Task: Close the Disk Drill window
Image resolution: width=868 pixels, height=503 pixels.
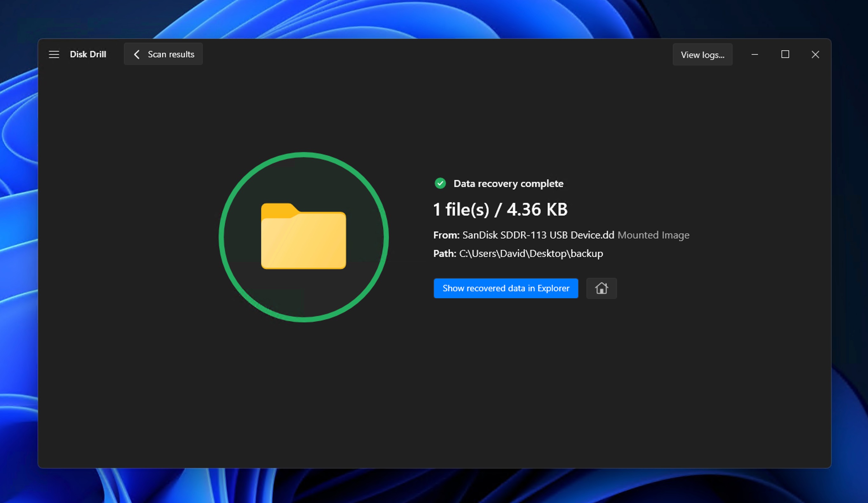Action: click(815, 54)
